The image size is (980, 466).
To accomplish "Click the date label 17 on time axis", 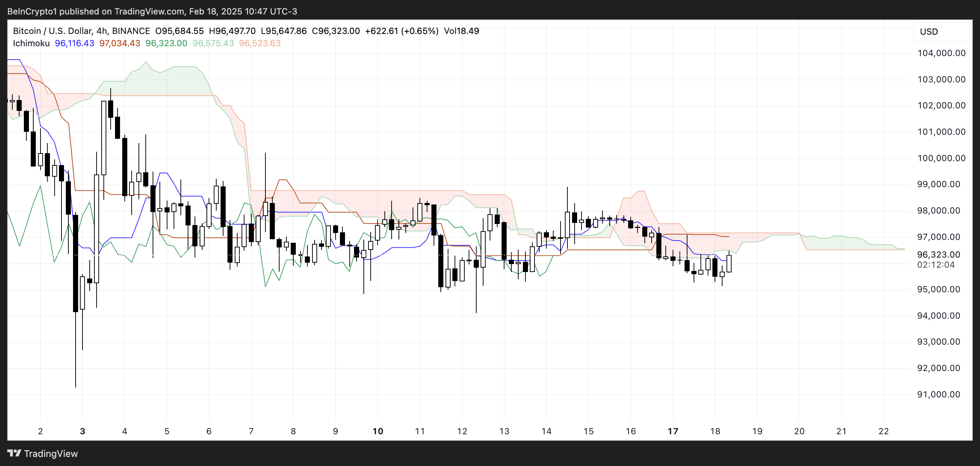I will (x=673, y=431).
